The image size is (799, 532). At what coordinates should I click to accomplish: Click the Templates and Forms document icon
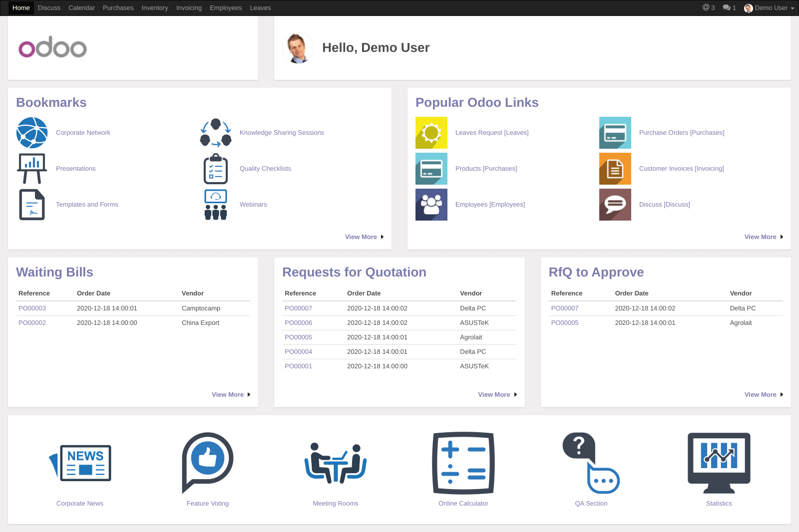coord(32,204)
